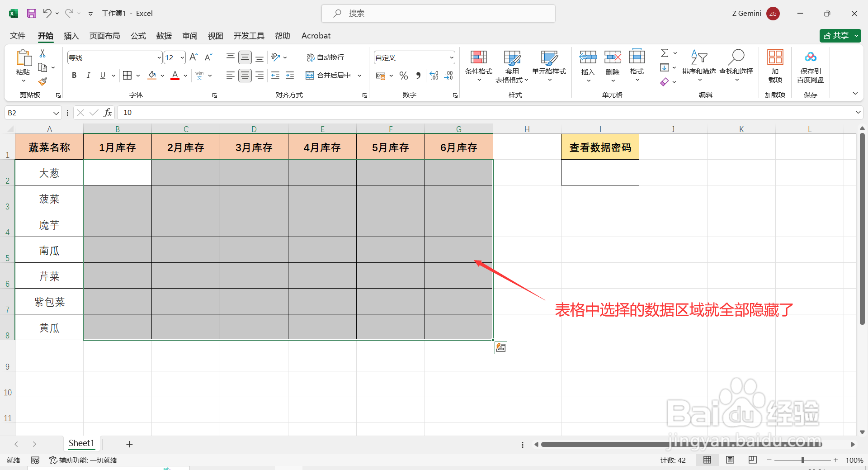Apply yellow fill color bucket
The width and height of the screenshot is (868, 470).
(152, 76)
